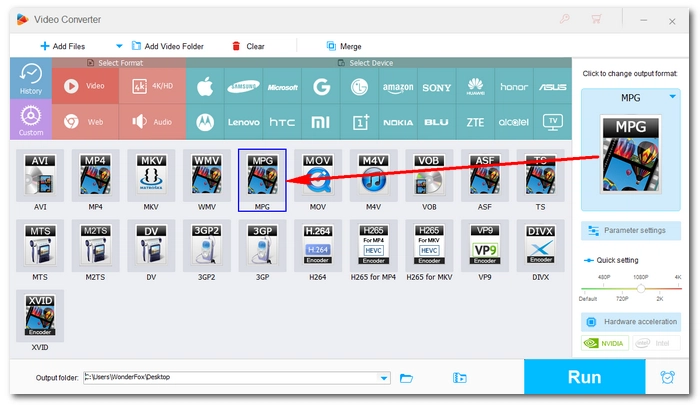Open the Nokia device category
700x405 pixels.
398,122
